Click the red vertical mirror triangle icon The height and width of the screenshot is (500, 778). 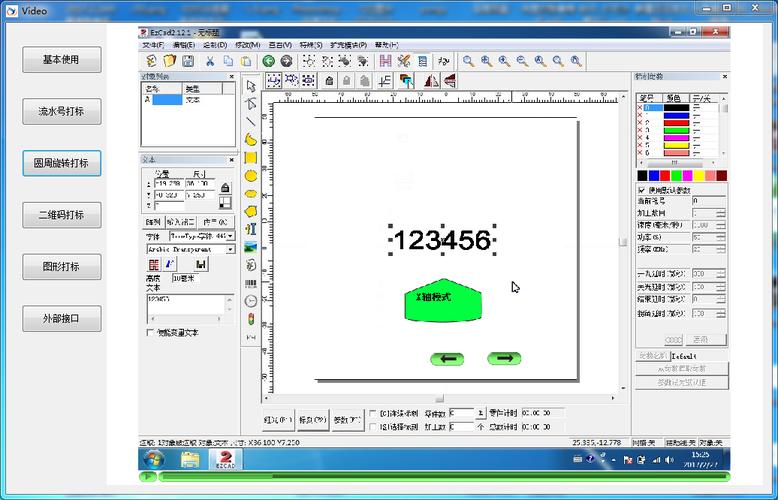click(x=449, y=80)
